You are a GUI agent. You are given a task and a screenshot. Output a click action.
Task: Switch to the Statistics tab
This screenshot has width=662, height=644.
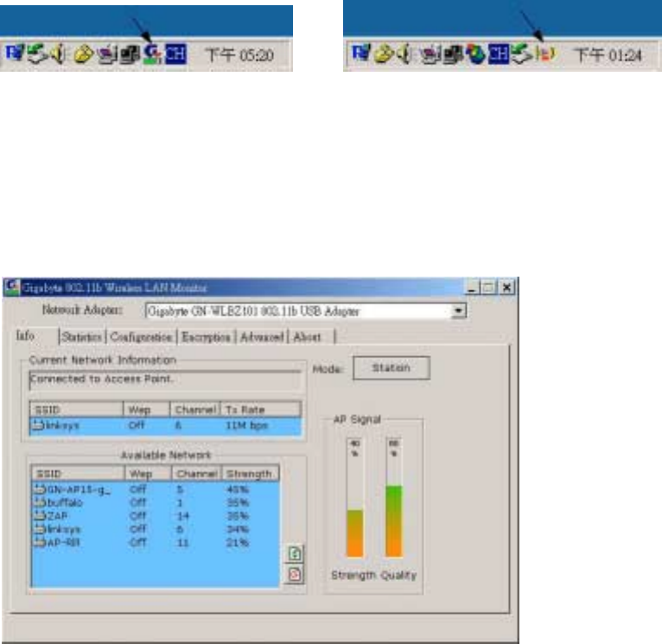[x=81, y=336]
